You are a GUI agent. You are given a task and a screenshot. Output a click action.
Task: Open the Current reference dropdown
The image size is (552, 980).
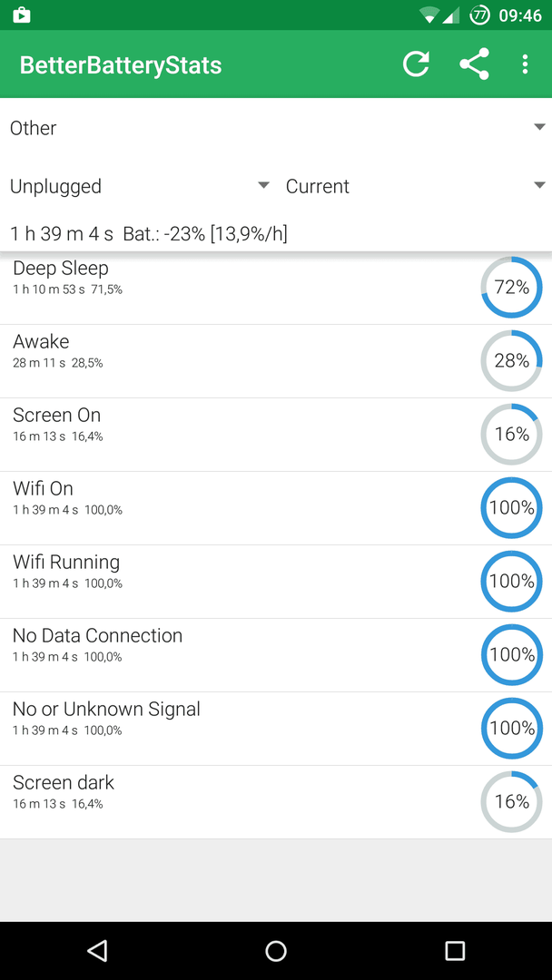click(x=415, y=186)
